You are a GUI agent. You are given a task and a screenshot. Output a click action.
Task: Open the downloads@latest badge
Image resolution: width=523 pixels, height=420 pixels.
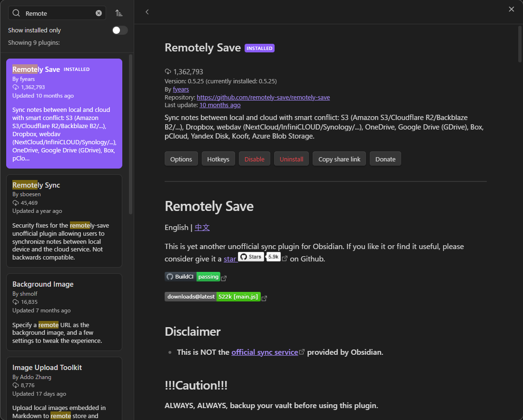coord(212,297)
